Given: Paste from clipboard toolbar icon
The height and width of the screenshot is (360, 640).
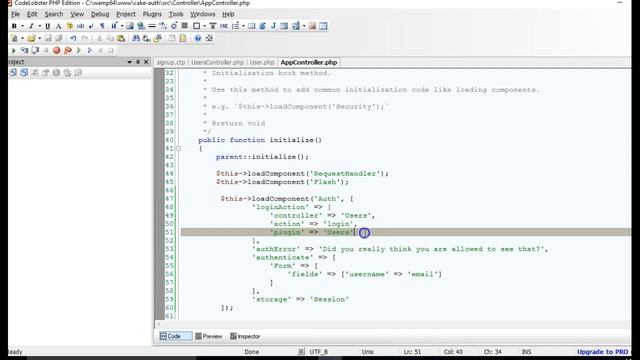Looking at the screenshot, I should pyautogui.click(x=121, y=38).
